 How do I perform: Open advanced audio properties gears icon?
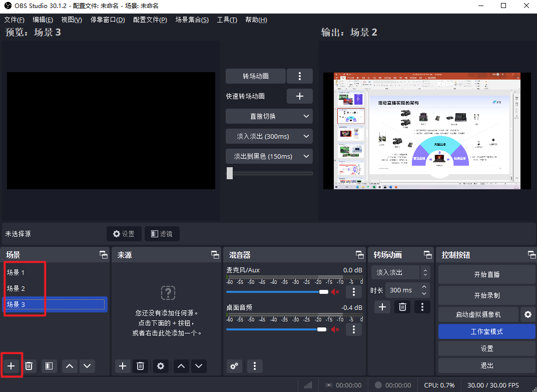(x=234, y=366)
